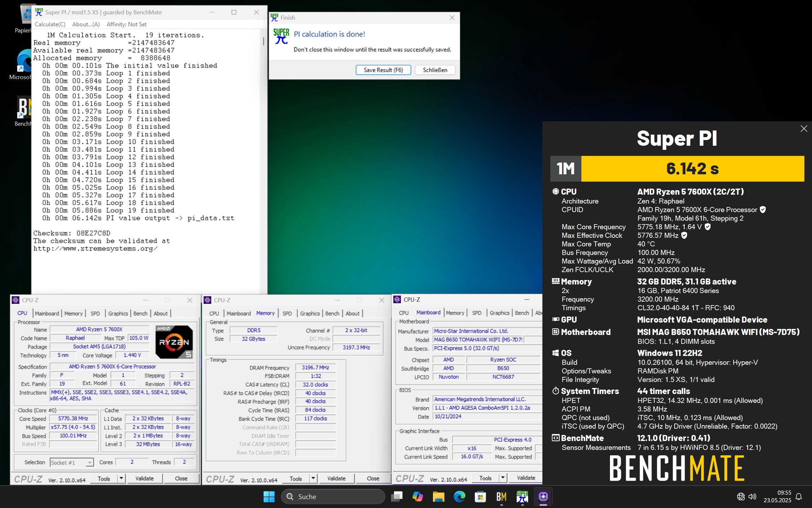Click DRAM Frequency value 3196.7 MHz
Screen dimensions: 812x508
(x=315, y=367)
